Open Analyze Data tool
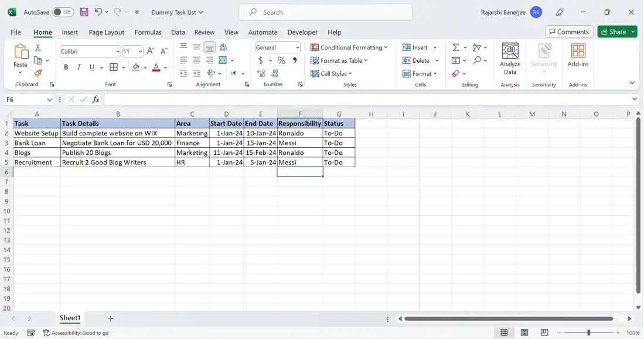This screenshot has width=644, height=339. coord(510,59)
